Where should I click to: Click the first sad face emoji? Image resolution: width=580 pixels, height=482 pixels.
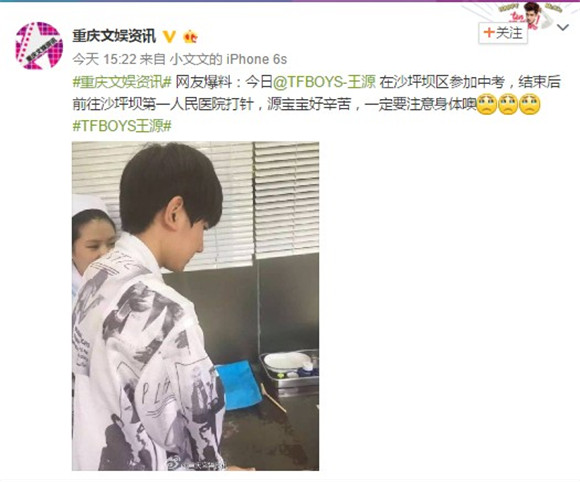[x=487, y=105]
